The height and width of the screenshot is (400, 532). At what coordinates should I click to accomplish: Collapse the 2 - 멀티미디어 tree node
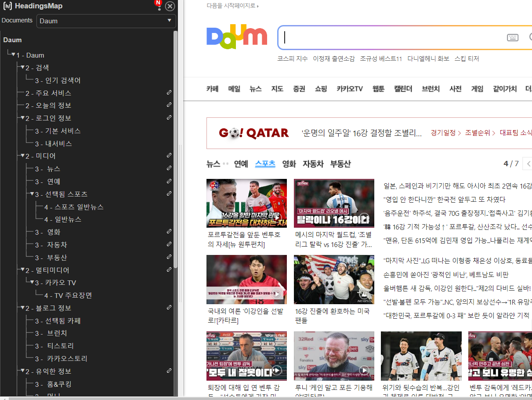22,270
